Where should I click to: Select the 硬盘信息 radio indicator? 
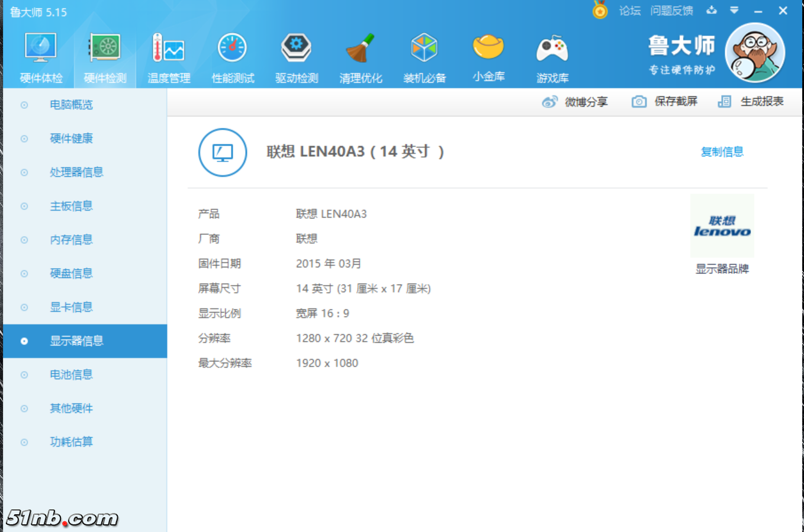point(24,273)
